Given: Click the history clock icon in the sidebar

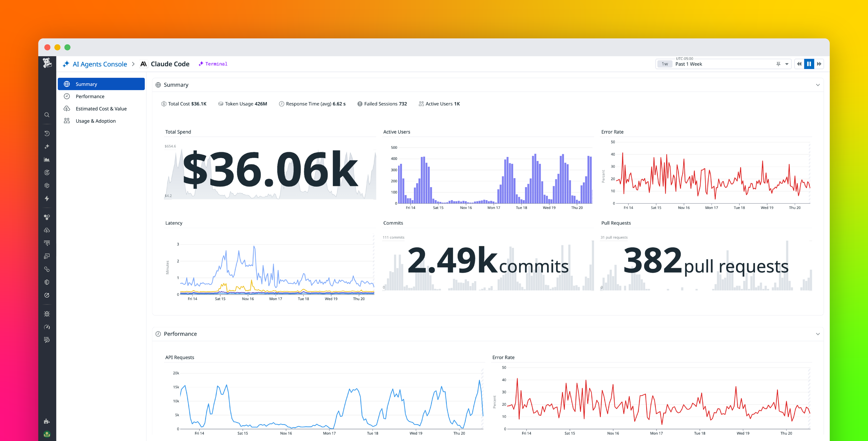Looking at the screenshot, I should tap(47, 133).
